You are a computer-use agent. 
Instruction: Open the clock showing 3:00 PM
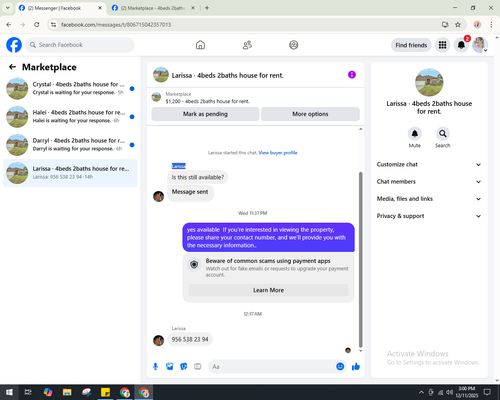pos(466,392)
